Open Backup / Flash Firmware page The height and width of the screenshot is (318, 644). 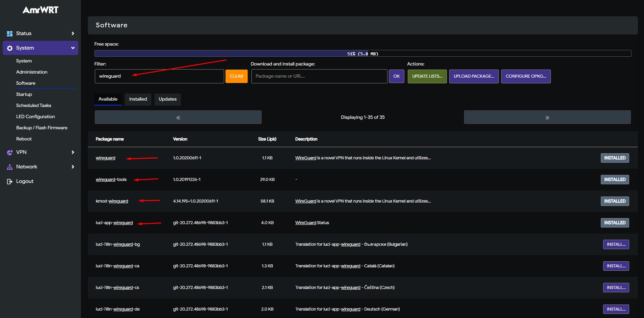click(x=42, y=128)
